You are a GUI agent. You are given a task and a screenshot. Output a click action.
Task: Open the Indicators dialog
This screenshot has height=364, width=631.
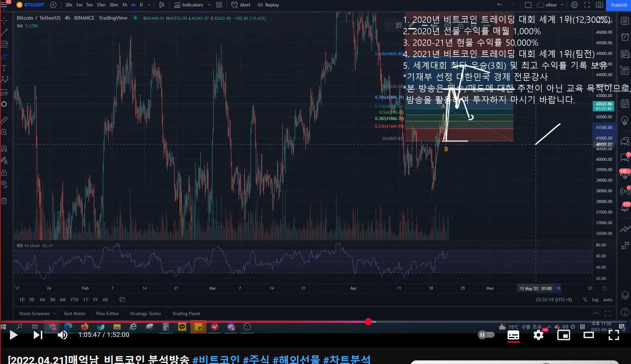(189, 5)
